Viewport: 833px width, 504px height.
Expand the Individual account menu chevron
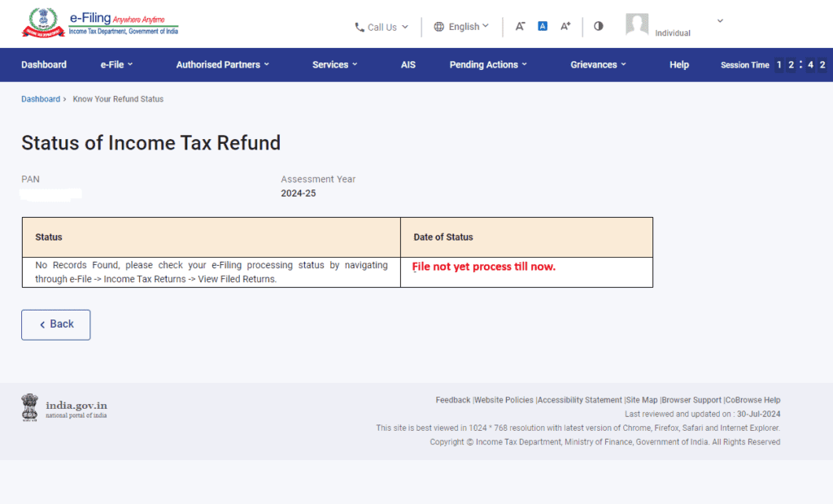click(x=719, y=20)
